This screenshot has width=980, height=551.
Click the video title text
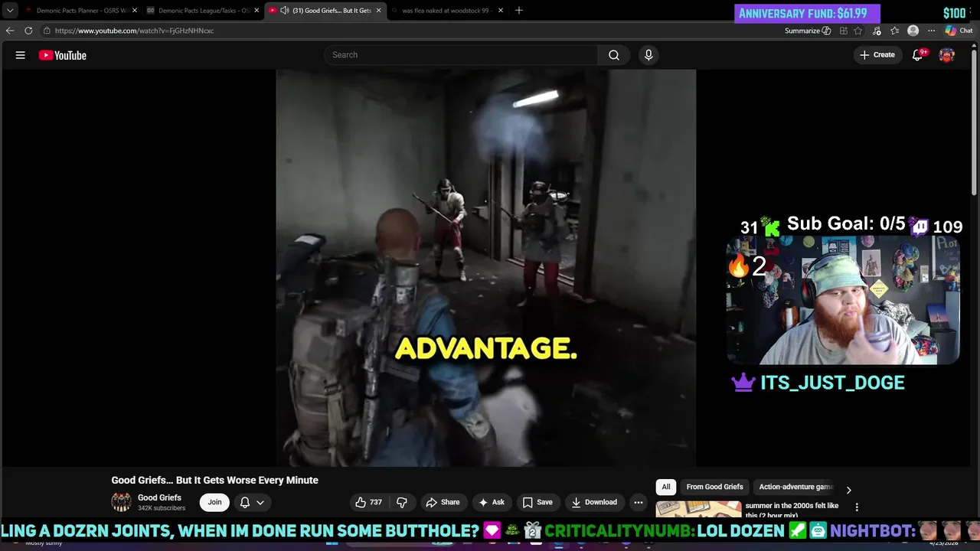214,480
